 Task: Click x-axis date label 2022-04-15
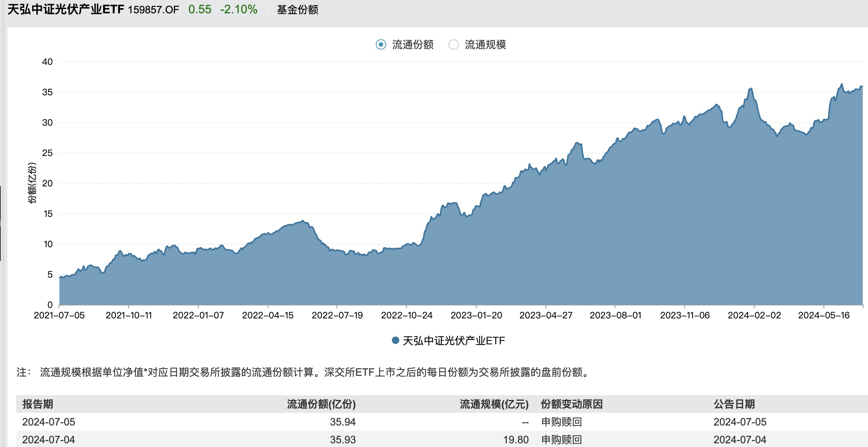268,315
